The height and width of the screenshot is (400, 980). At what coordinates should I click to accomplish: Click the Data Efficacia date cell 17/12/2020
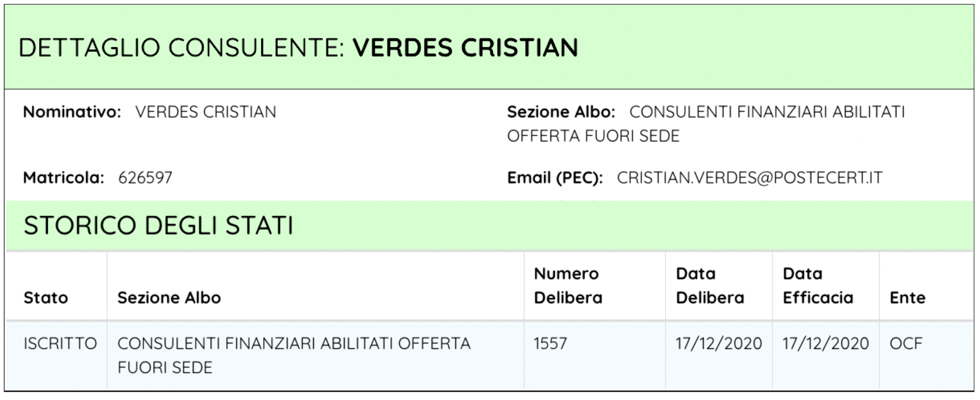825,343
